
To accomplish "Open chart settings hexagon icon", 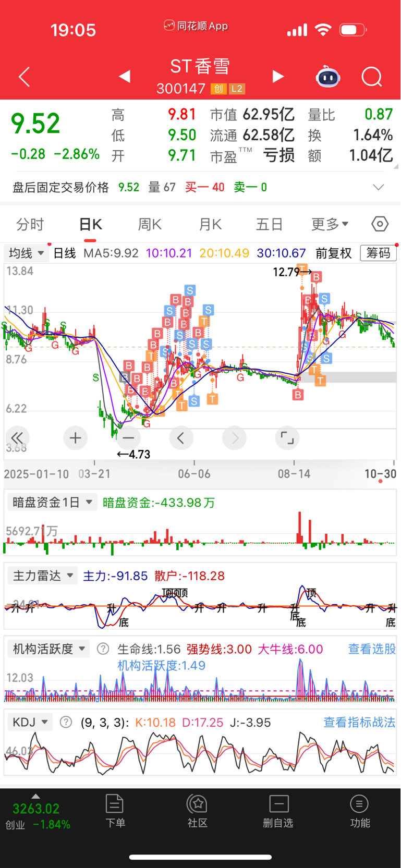I will [x=380, y=224].
